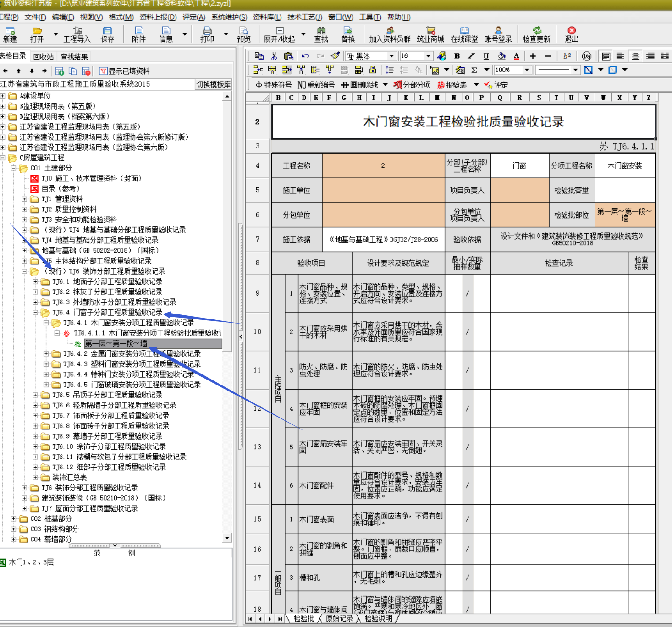Viewport: 672px width, 627px height.
Task: Open the 工具(T) menu
Action: tap(370, 17)
